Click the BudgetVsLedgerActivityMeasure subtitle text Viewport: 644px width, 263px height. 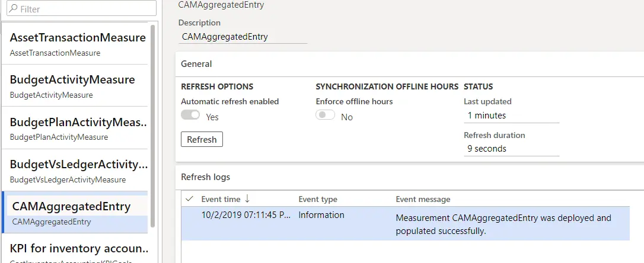pyautogui.click(x=68, y=179)
